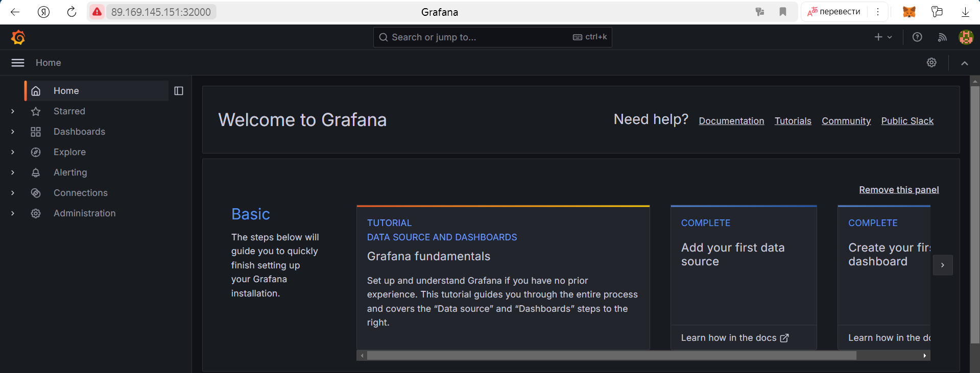Select Administration in the sidebar
The width and height of the screenshot is (980, 373).
(84, 213)
